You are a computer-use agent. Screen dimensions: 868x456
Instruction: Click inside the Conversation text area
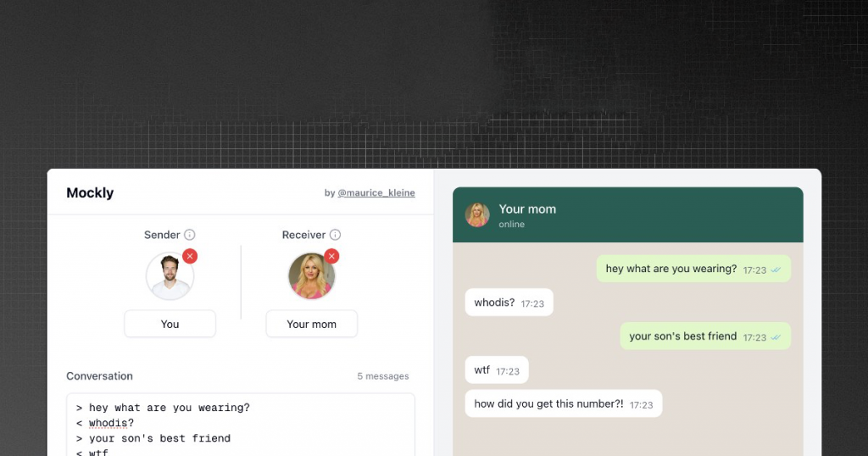tap(241, 425)
